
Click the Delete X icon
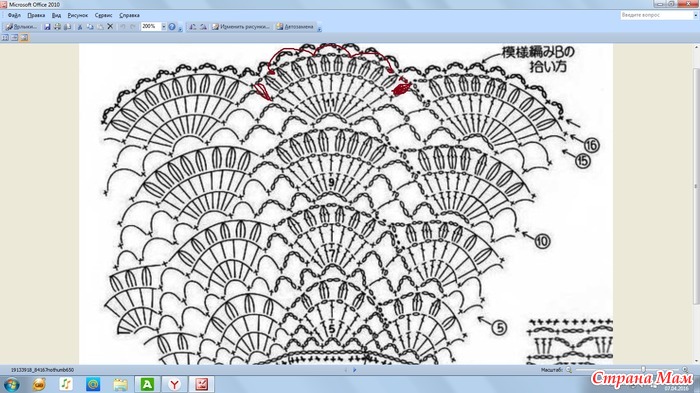click(x=110, y=27)
